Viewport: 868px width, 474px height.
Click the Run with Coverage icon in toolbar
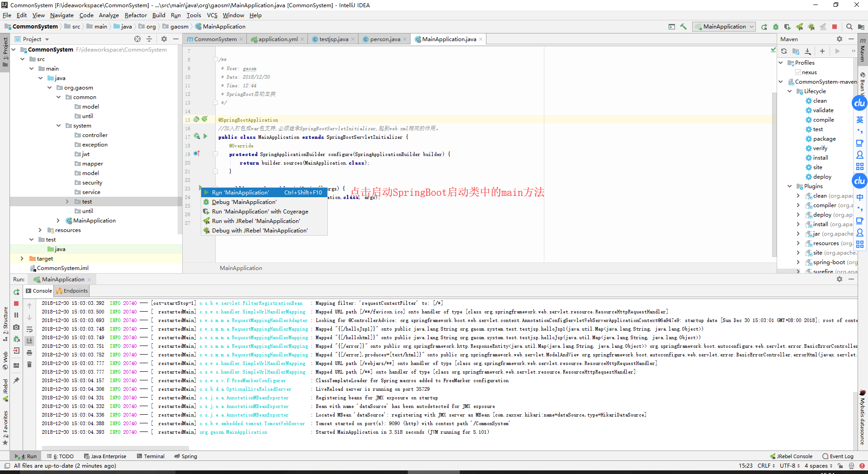coord(788,27)
